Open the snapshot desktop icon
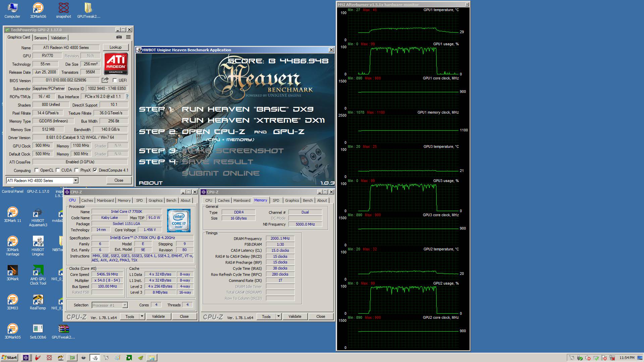The image size is (644, 362). click(63, 10)
